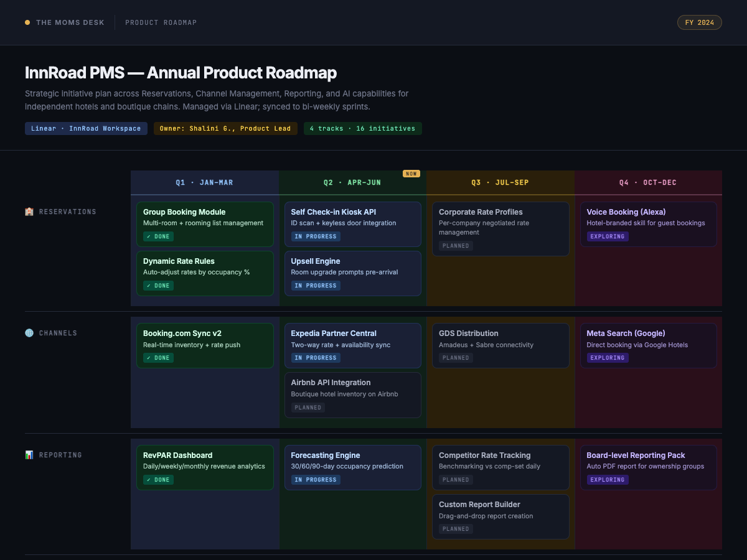Select the Q3 Jul-Sep column header
747x560 pixels.
(500, 183)
